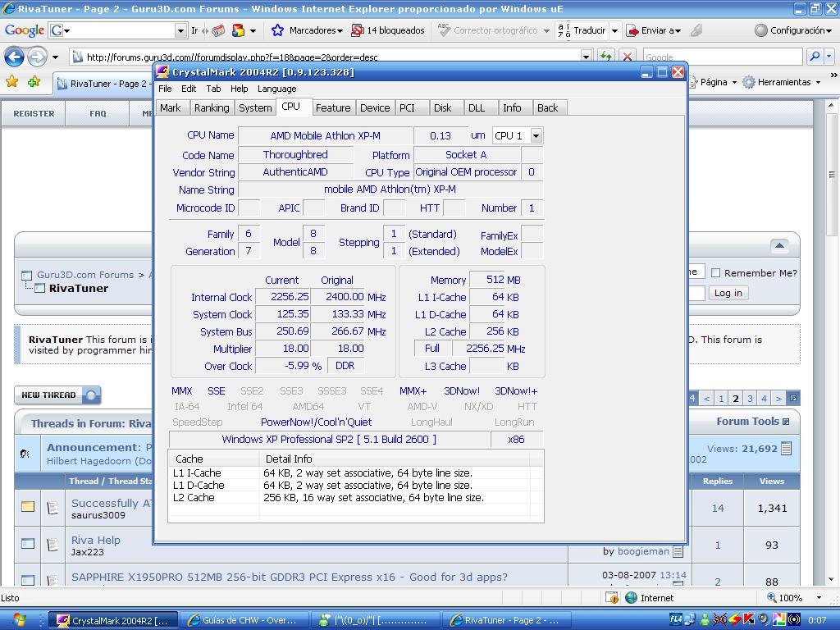Image resolution: width=840 pixels, height=630 pixels.
Task: Open the Language menu in CrystalMark
Action: click(x=276, y=89)
